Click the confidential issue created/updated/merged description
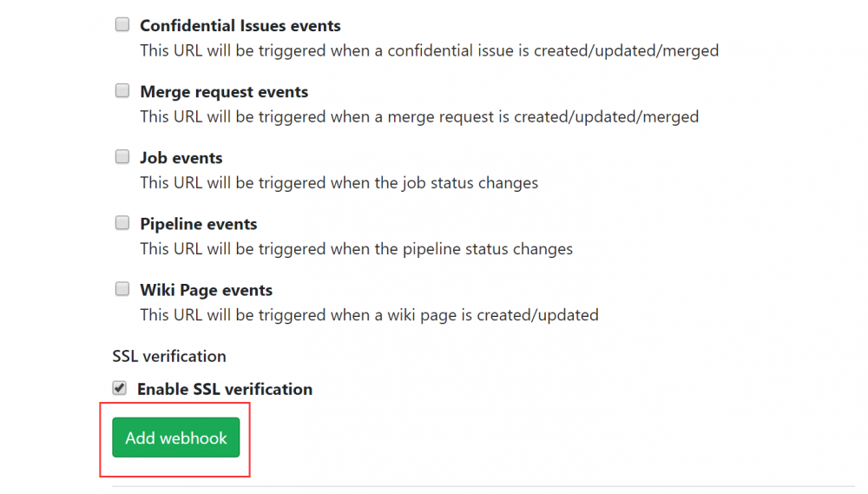 pyautogui.click(x=430, y=50)
